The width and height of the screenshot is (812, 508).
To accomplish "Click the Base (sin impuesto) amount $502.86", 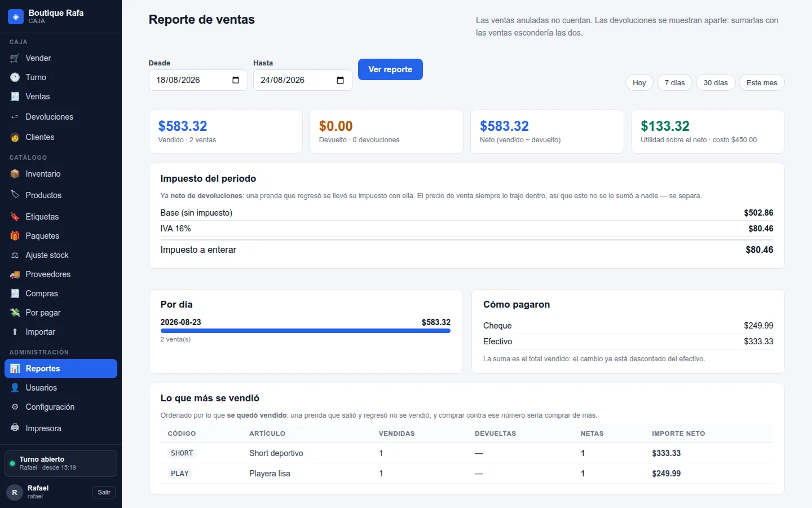I will pos(758,213).
